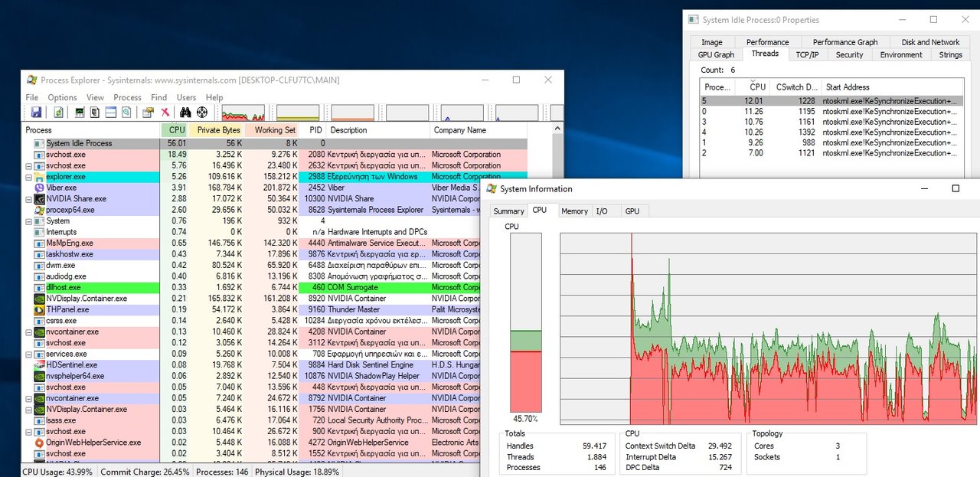Screen dimensions: 980x477
Task: Click the OriginWebHelperService.exe orange icon
Action: pyautogui.click(x=39, y=443)
